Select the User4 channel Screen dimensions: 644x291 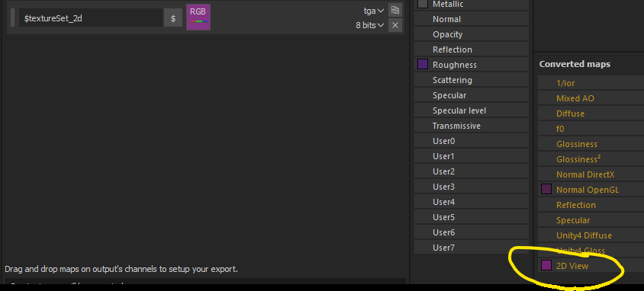[x=471, y=202]
